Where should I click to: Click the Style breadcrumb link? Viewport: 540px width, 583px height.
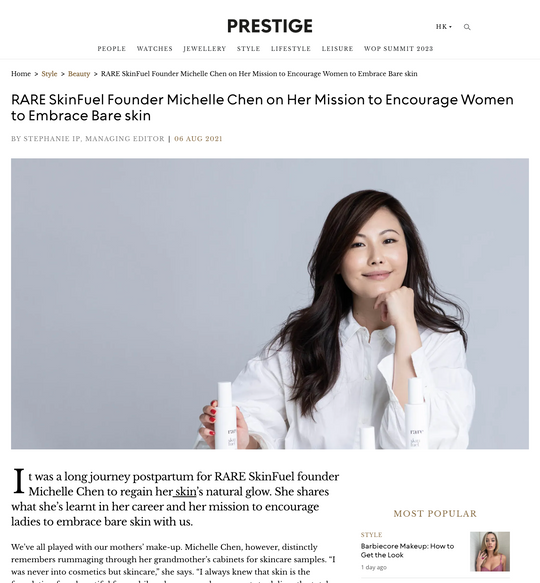(49, 74)
